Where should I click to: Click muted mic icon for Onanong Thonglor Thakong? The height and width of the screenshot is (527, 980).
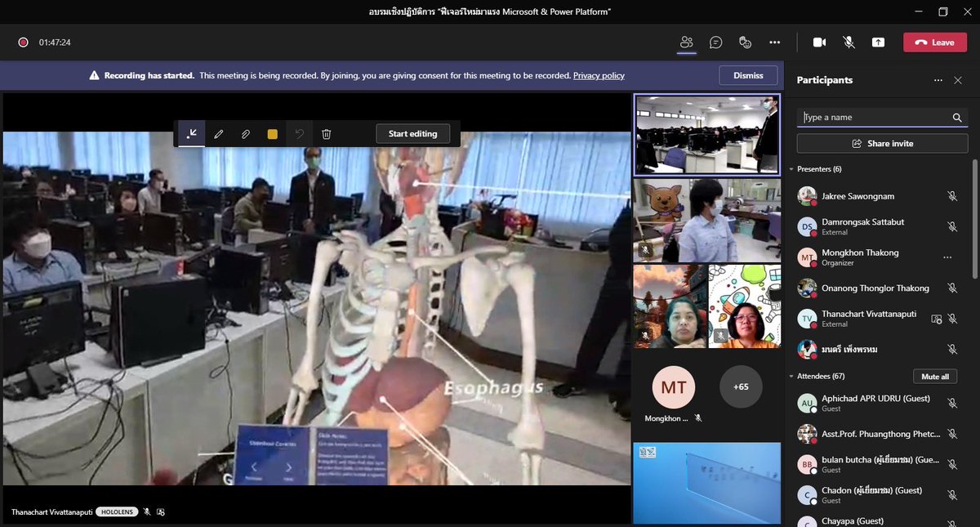[951, 288]
